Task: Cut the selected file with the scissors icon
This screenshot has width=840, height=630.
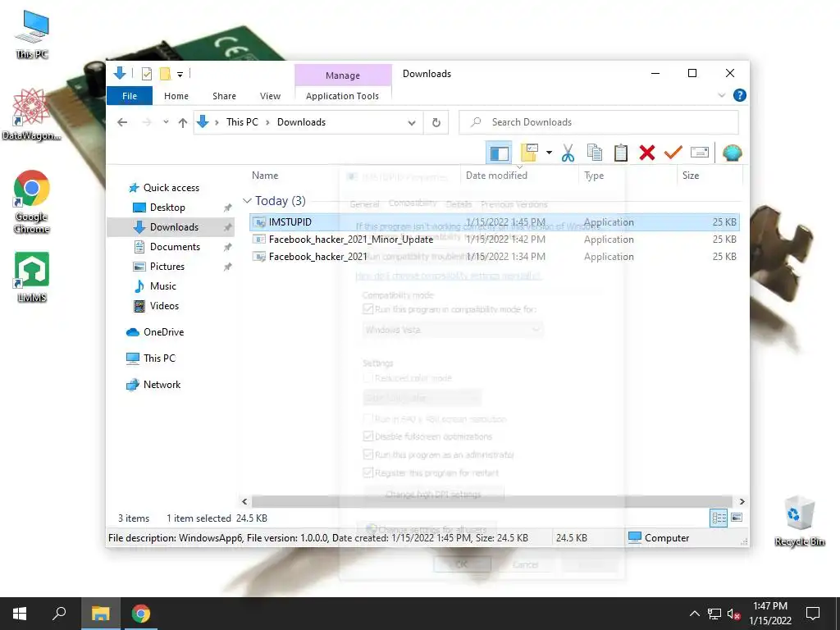Action: [x=568, y=153]
